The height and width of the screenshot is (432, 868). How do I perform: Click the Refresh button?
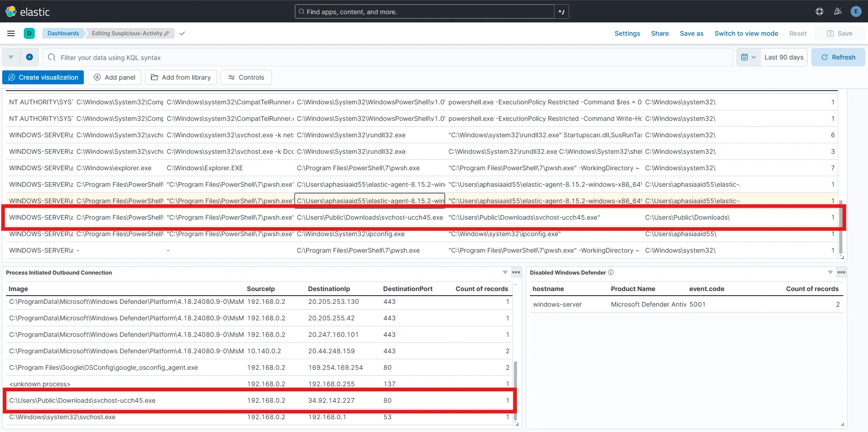click(838, 57)
